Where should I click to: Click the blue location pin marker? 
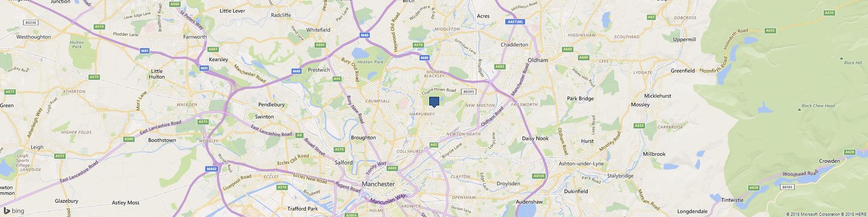point(434,102)
